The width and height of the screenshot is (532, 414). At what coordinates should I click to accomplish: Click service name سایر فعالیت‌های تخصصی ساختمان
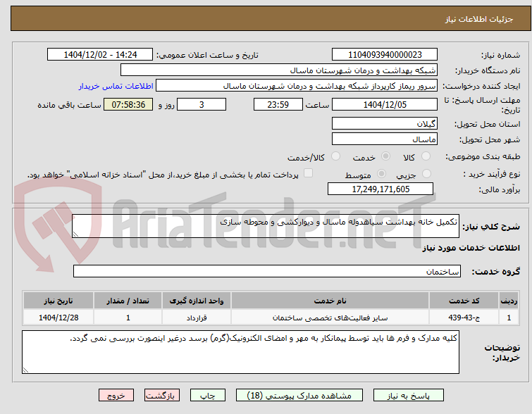coord(330,318)
